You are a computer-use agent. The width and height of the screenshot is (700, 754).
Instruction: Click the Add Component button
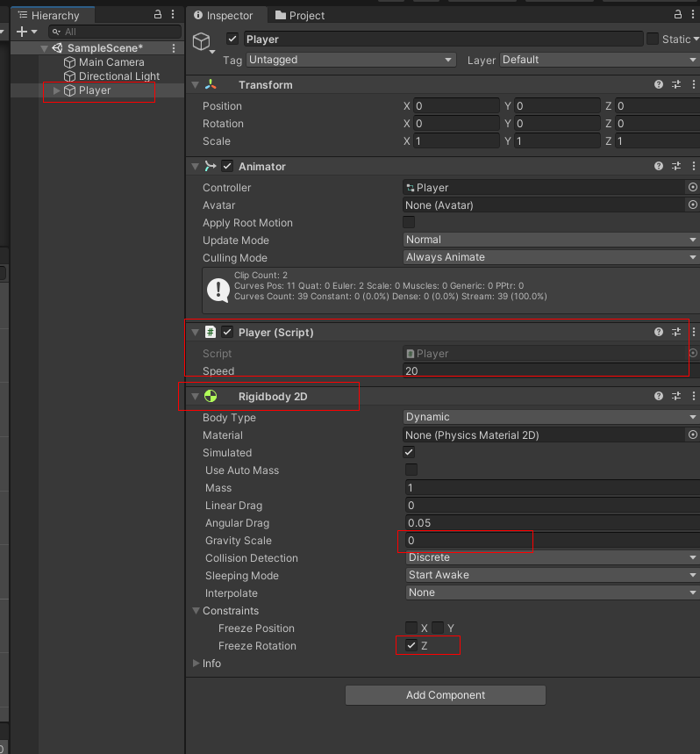coord(446,695)
